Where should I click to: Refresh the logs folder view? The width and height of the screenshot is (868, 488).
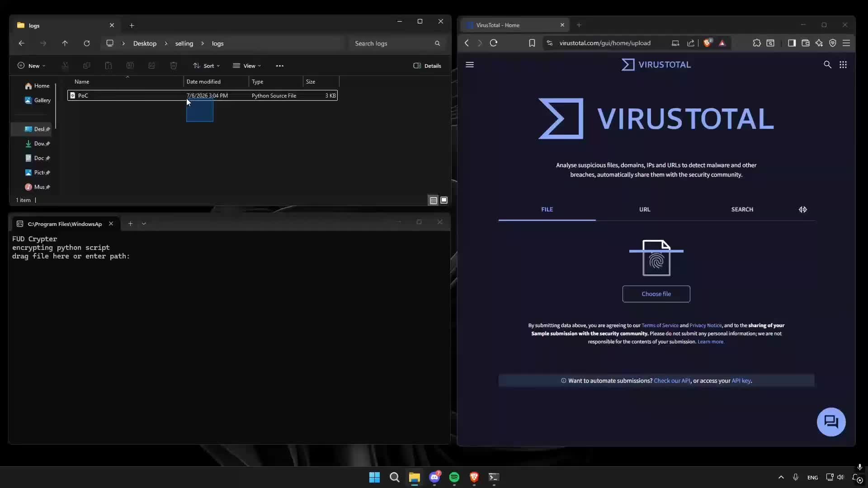point(87,43)
